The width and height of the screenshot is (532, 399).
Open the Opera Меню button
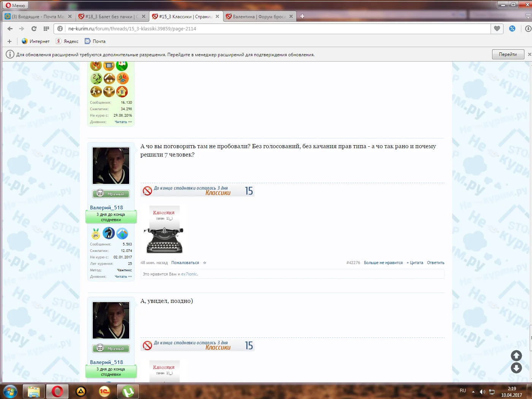pyautogui.click(x=16, y=5)
